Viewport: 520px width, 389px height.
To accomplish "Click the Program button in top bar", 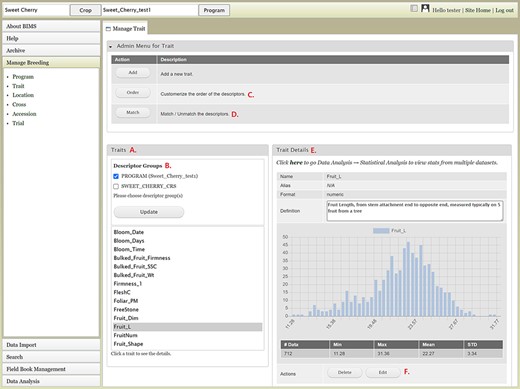I will (214, 10).
